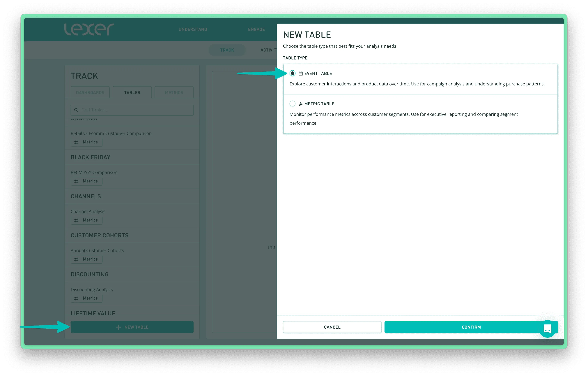Click the Metrics badge under BFCM YoY Comparison
The image size is (588, 376).
tap(86, 181)
